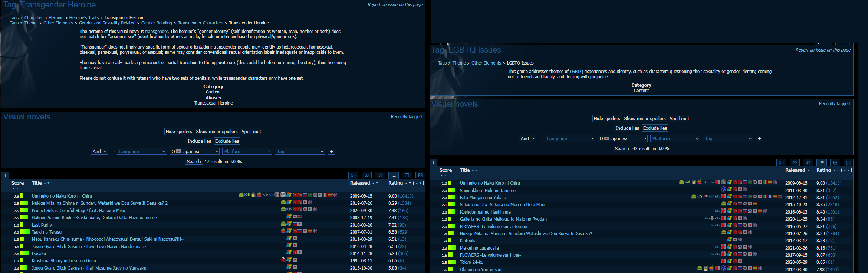Image resolution: width=868 pixels, height=273 pixels.
Task: Report an issue on LGBTQ Issues page
Action: (823, 50)
